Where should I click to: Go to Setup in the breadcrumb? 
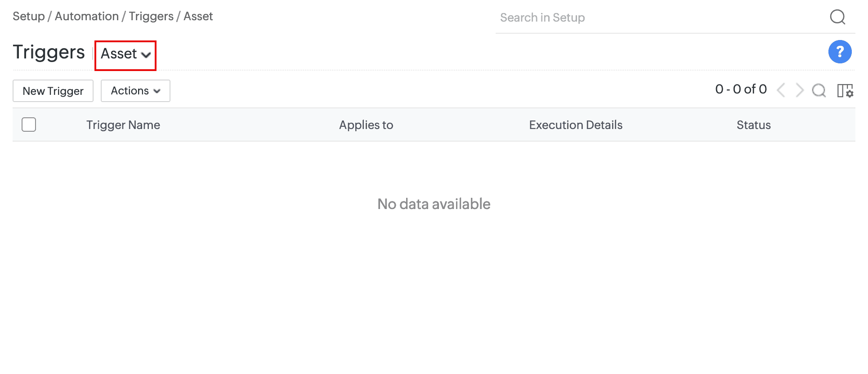click(29, 16)
